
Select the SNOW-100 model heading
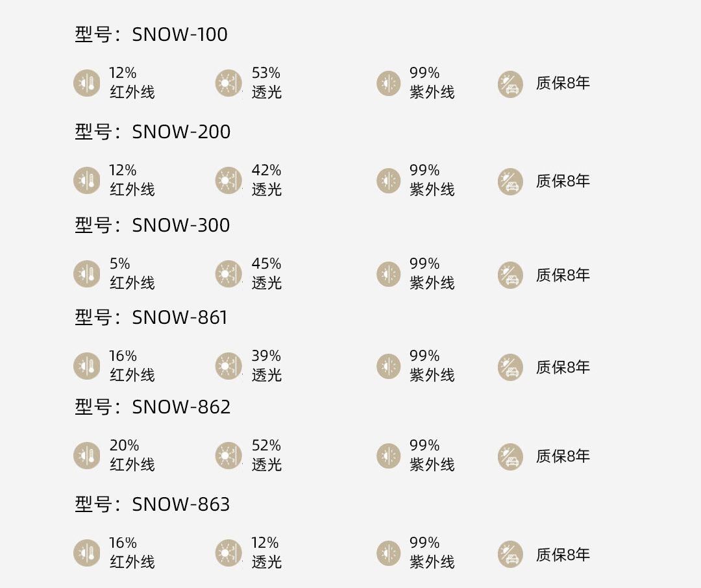(x=151, y=34)
